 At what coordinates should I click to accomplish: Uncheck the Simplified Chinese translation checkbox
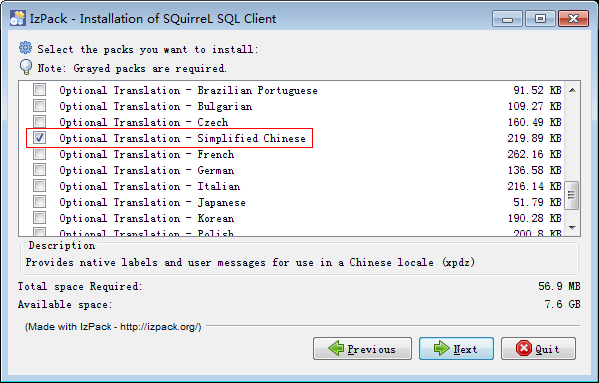tap(39, 137)
